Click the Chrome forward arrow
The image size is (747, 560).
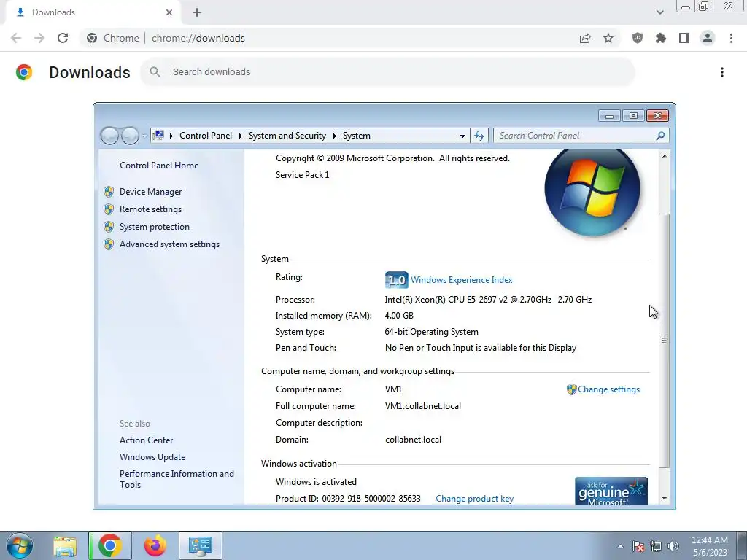[x=39, y=38]
